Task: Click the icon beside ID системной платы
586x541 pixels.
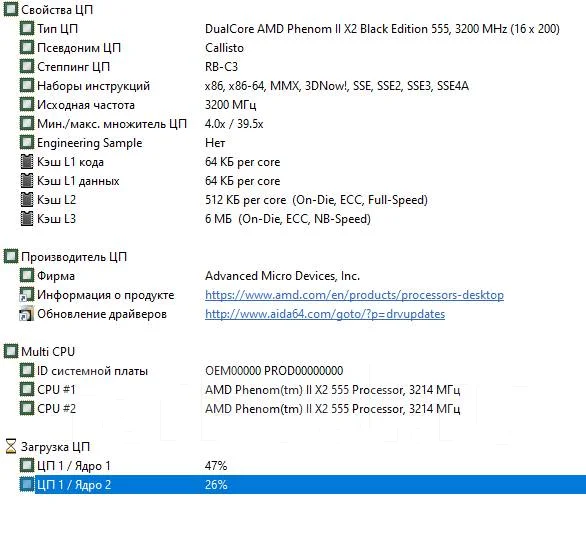Action: 27,371
